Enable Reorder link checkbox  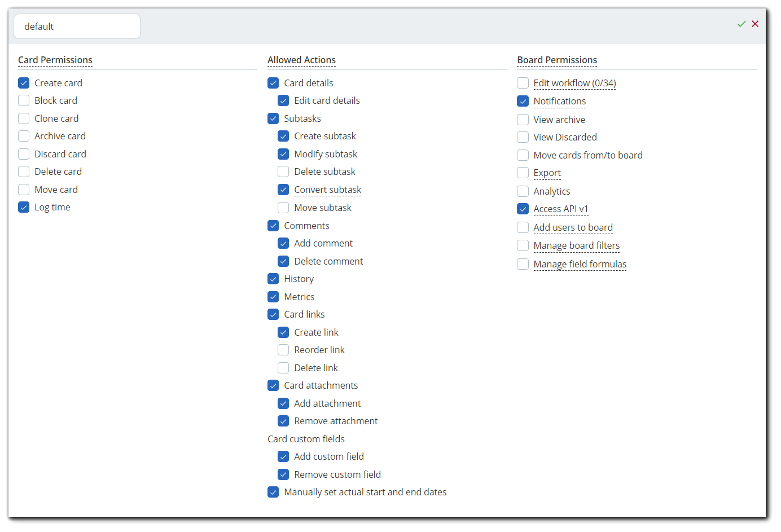[x=283, y=350]
